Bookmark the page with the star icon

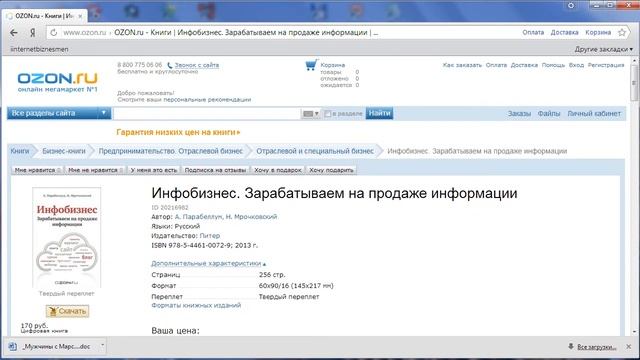pos(622,32)
